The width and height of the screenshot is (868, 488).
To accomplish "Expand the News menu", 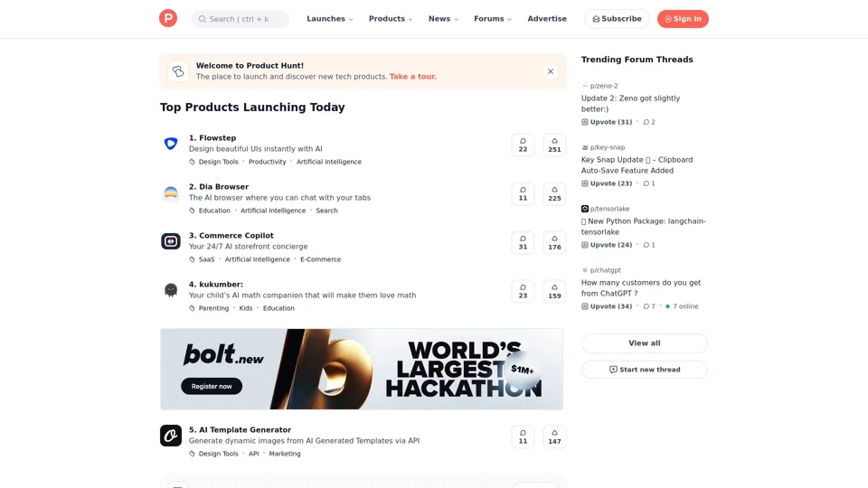I will coord(443,19).
